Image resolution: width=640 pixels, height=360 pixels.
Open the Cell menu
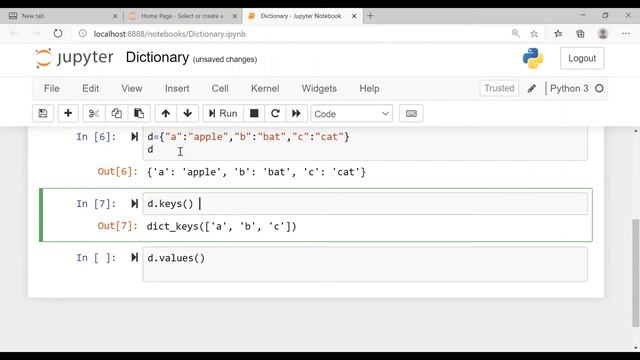(220, 89)
